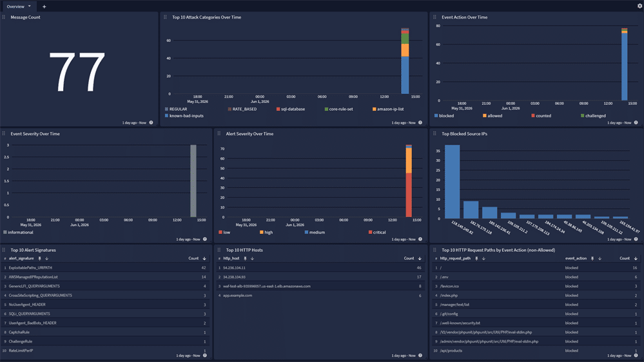Open time range info in Event Severity widget

[205, 239]
